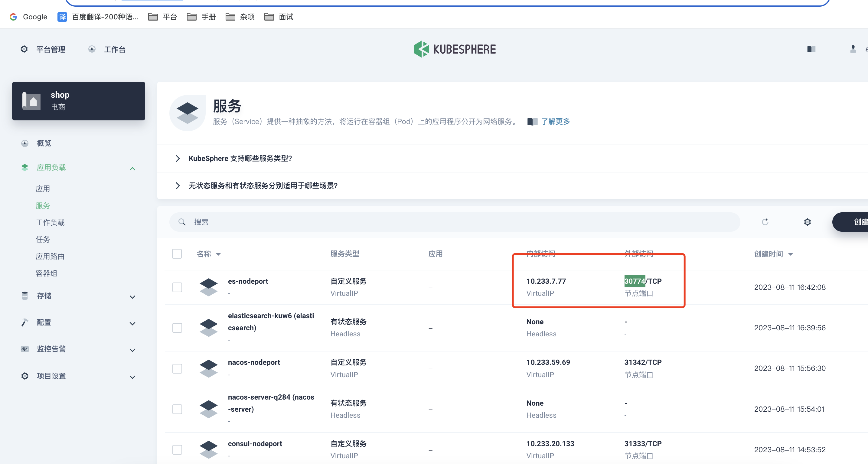Image resolution: width=868 pixels, height=464 pixels.
Task: Refresh the services list
Action: coord(765,222)
